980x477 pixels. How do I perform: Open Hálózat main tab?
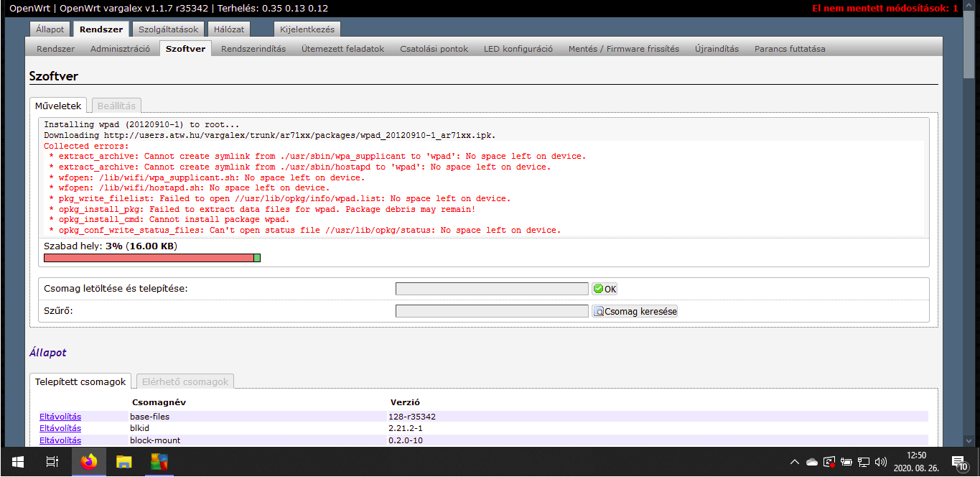point(229,29)
